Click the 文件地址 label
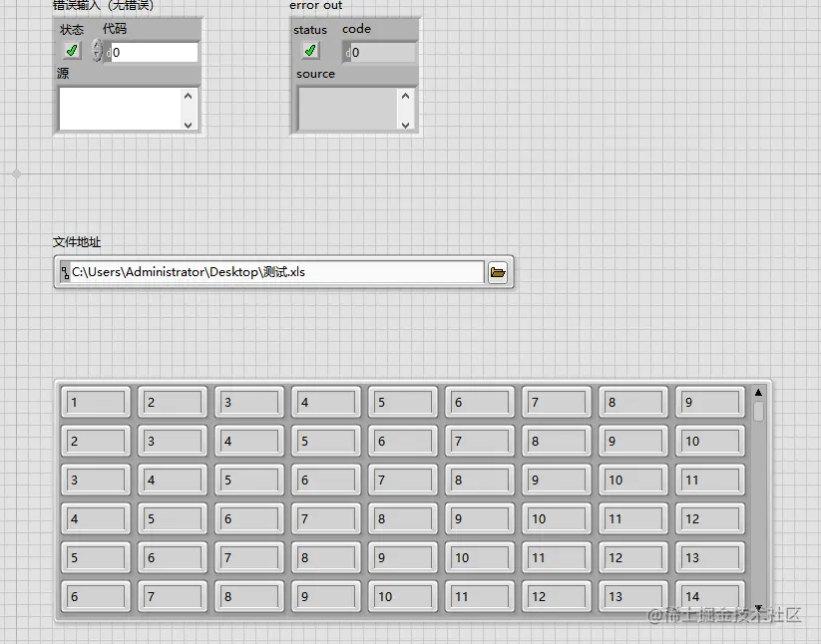The width and height of the screenshot is (821, 644). pyautogui.click(x=77, y=242)
